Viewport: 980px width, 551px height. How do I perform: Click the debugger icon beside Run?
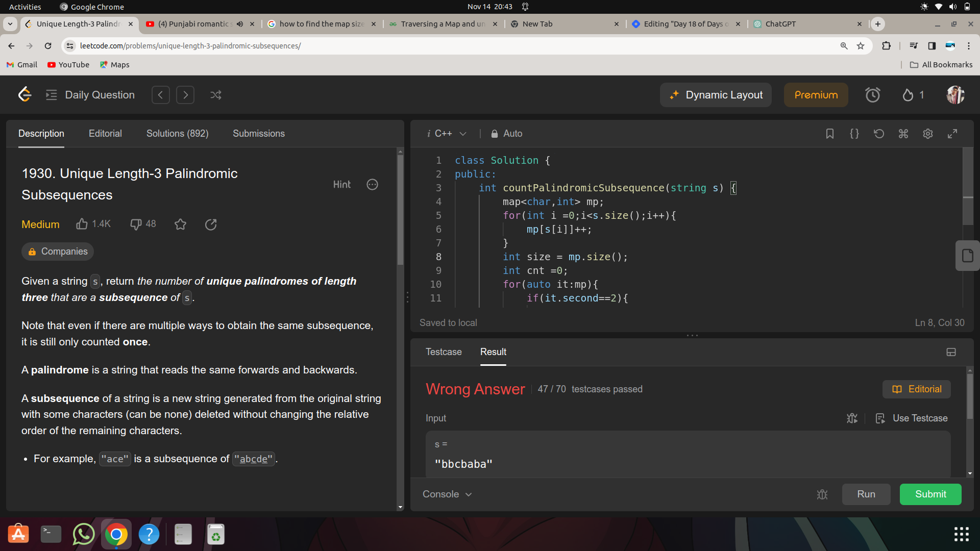(x=822, y=494)
